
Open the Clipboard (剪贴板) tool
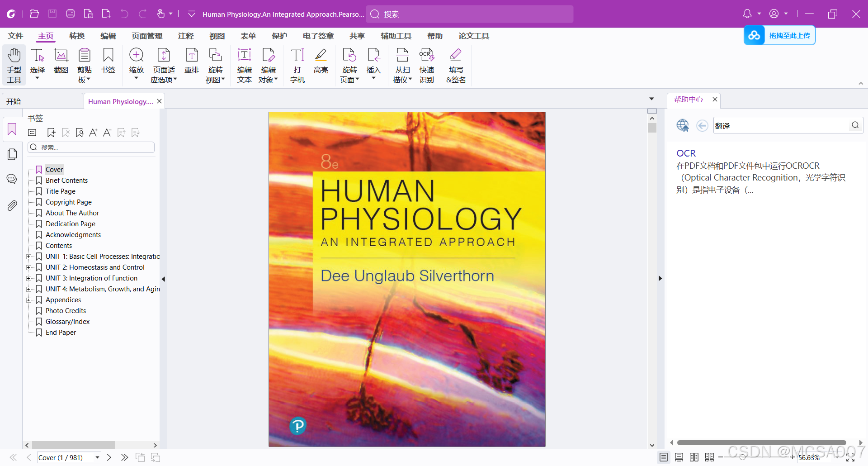[85, 65]
